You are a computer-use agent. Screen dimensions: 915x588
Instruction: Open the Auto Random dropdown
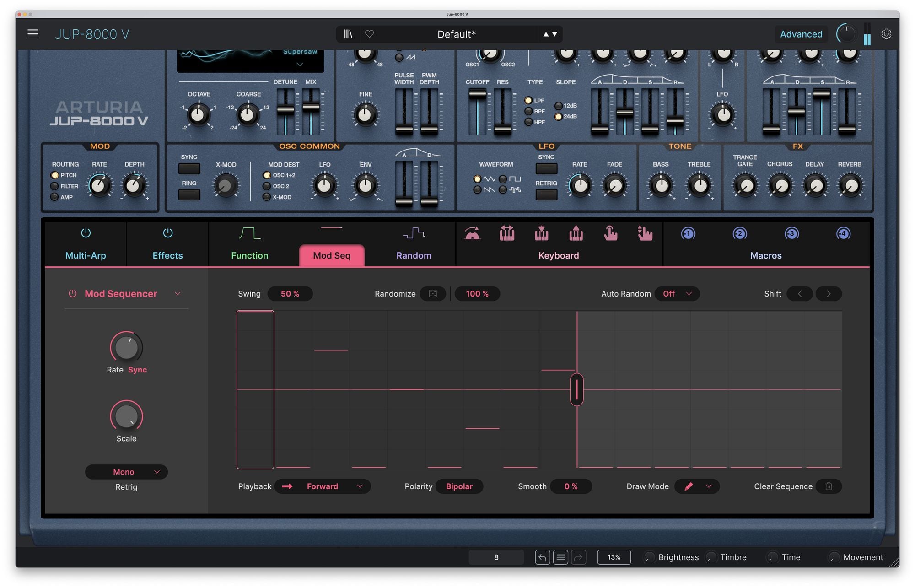(x=677, y=294)
